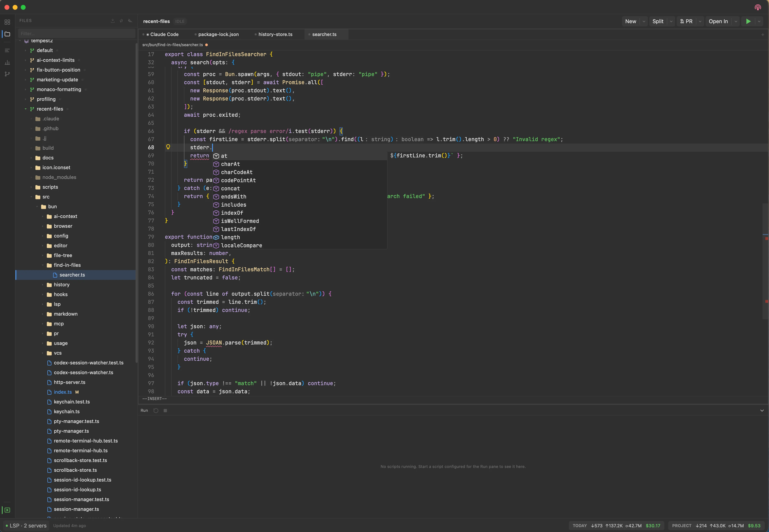The height and width of the screenshot is (532, 769).
Task: Click the refresh icon in Files header
Action: click(x=122, y=21)
